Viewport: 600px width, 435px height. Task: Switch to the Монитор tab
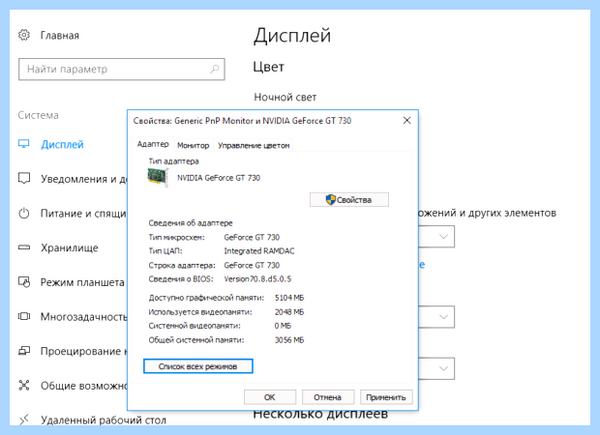[193, 145]
